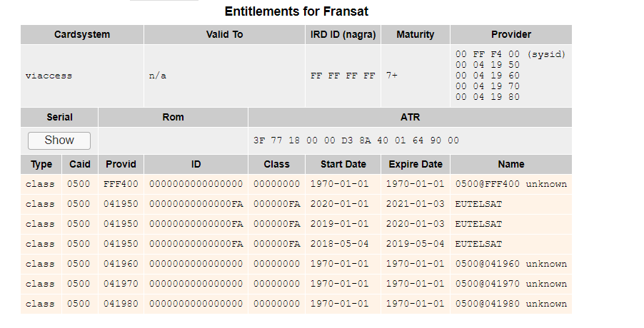Image resolution: width=644 pixels, height=328 pixels.
Task: Select the EUTELSAT entry starting 2018-05-04
Action: point(478,244)
